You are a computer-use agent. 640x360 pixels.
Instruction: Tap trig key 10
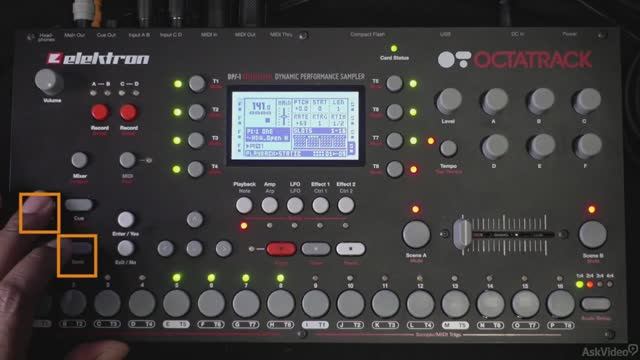[350, 303]
